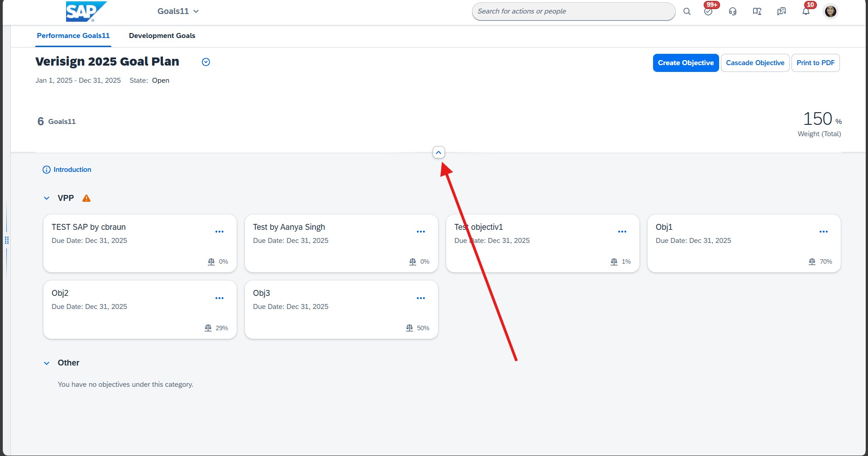Screen dimensions: 868x456
Task: Click weight scale icon on TEST SAP by cbraun
Action: [211, 262]
